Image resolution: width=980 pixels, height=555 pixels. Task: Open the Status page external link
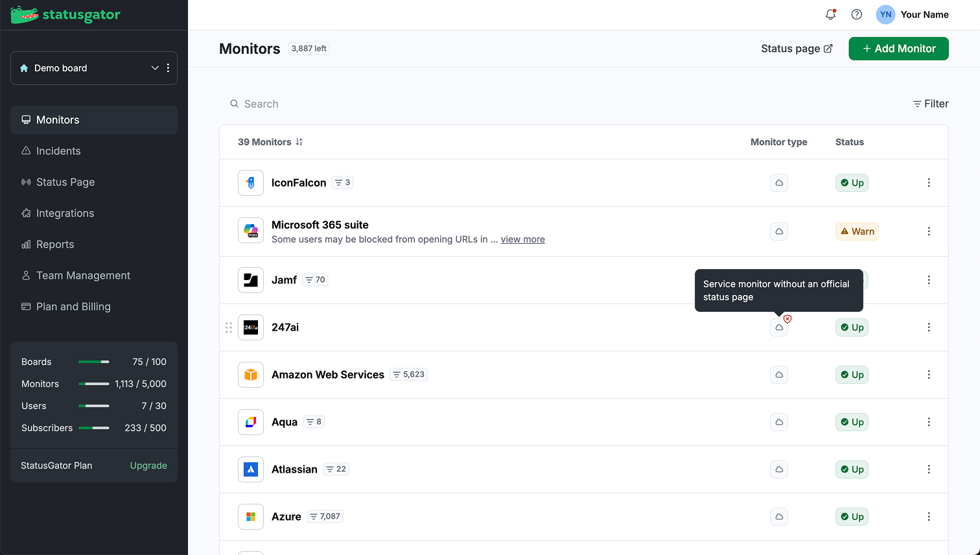click(x=797, y=49)
